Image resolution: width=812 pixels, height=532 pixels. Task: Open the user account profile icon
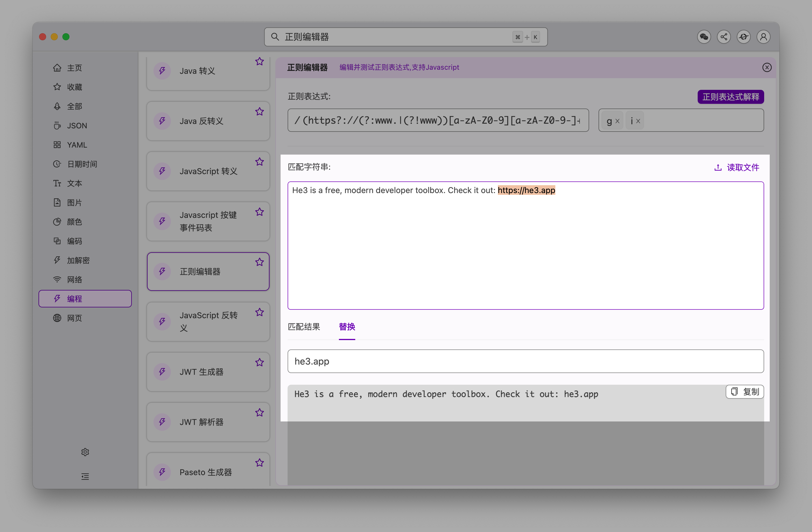point(764,37)
